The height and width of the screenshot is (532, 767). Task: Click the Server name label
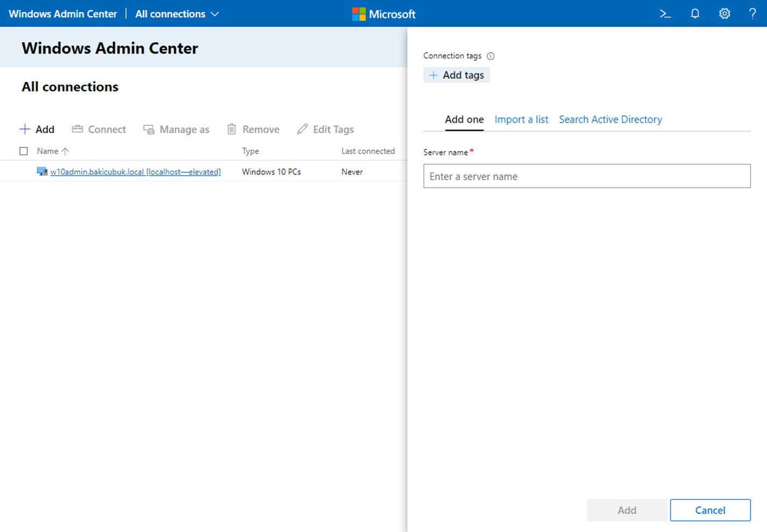point(446,153)
